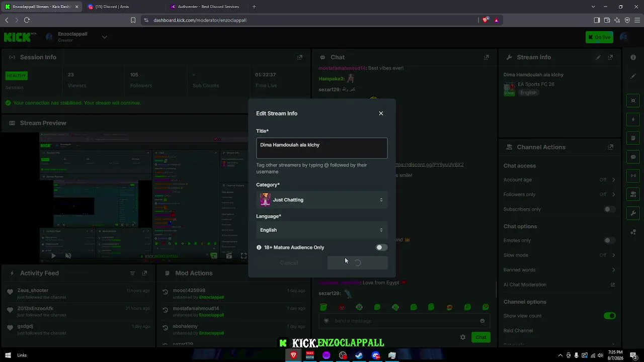Open AI Chat Moderation external link
This screenshot has height=362, width=644.
(613, 285)
